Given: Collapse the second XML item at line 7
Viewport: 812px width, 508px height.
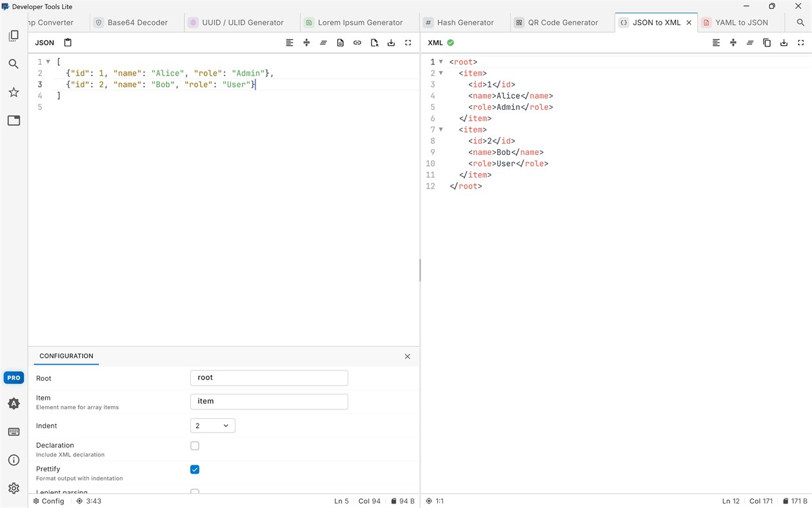Looking at the screenshot, I should click(441, 130).
